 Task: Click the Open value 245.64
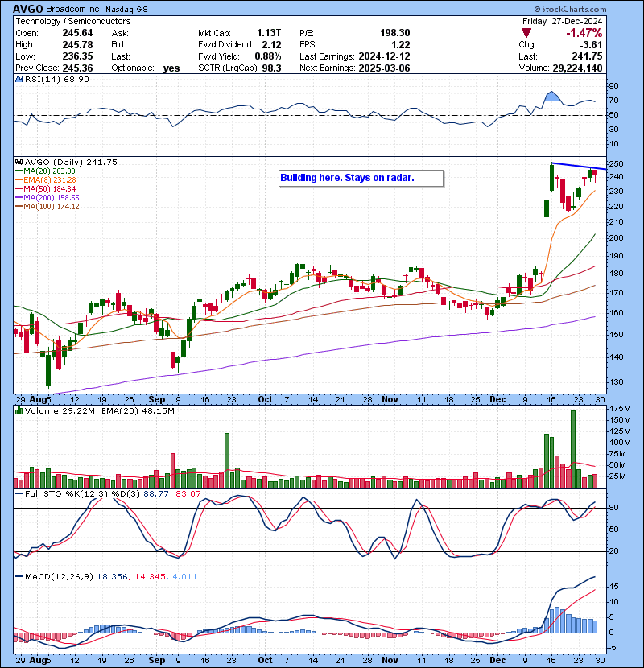point(77,33)
